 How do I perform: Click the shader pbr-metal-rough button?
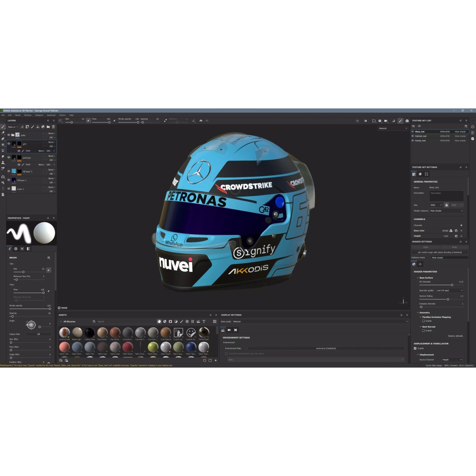(x=439, y=252)
